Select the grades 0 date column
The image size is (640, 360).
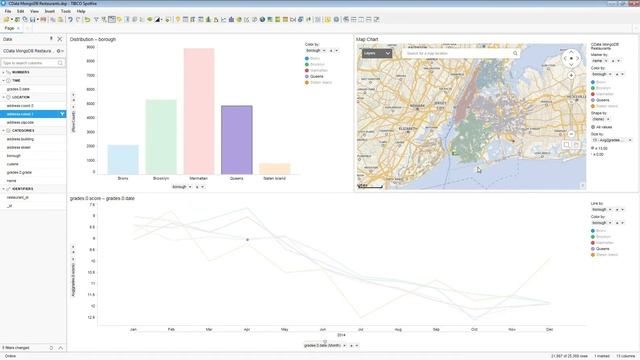pos(18,89)
